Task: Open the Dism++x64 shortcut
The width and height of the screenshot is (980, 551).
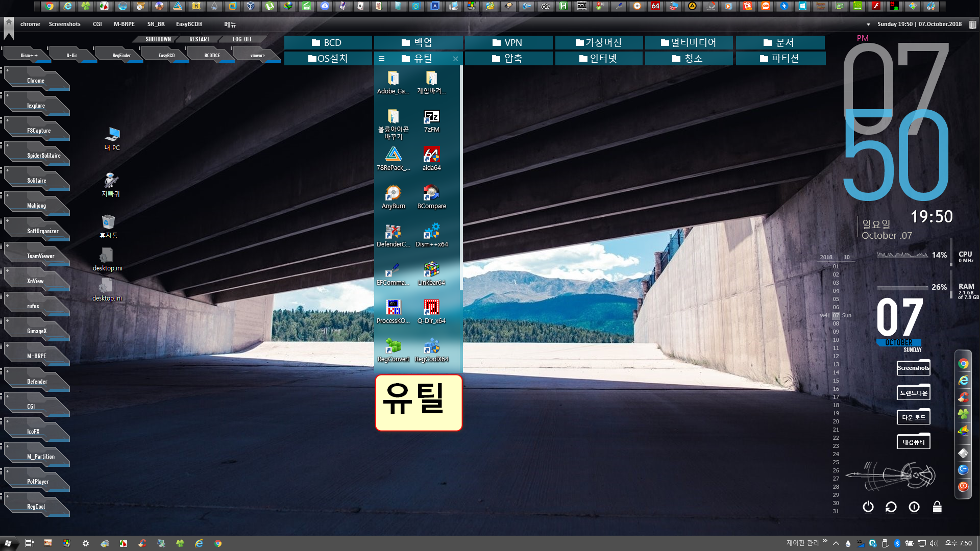Action: pos(431,236)
